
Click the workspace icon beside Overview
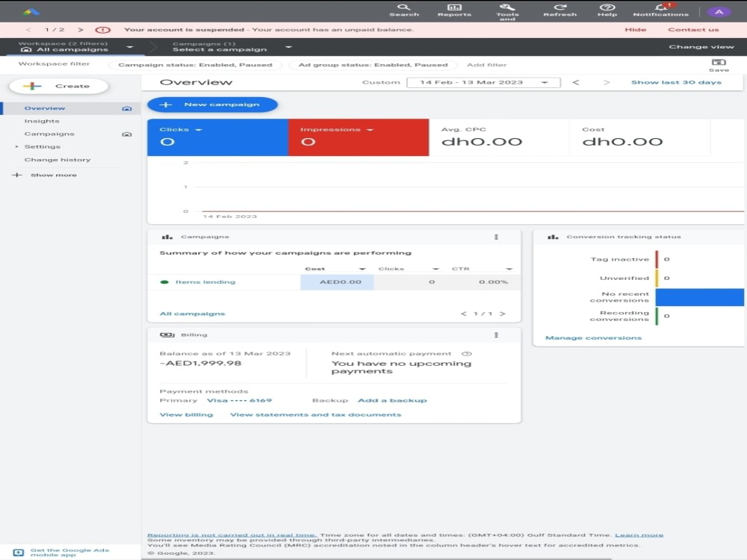pyautogui.click(x=127, y=108)
